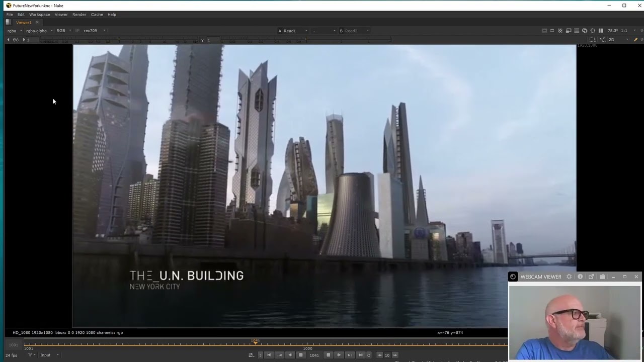644x362 pixels.
Task: Expand the top-right double chevron menu
Action: (641, 31)
